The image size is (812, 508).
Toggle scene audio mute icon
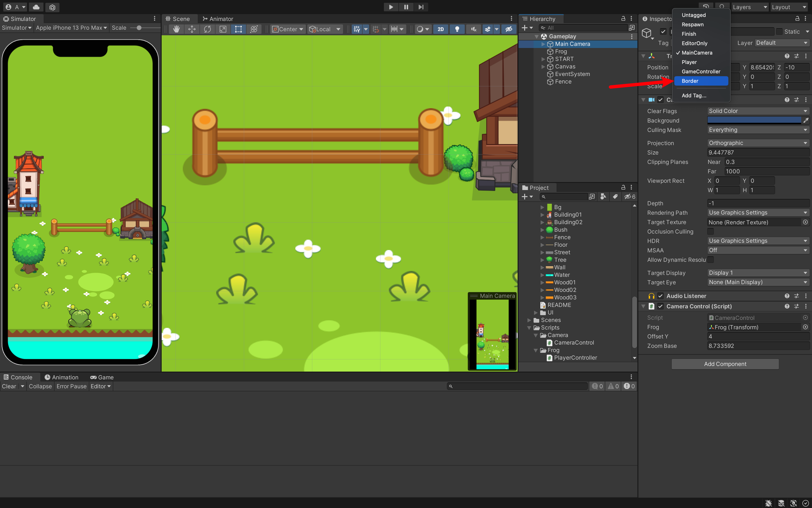[x=473, y=29]
